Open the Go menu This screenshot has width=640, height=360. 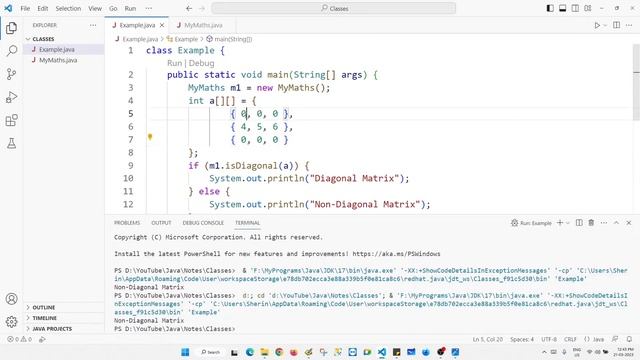click(x=113, y=8)
